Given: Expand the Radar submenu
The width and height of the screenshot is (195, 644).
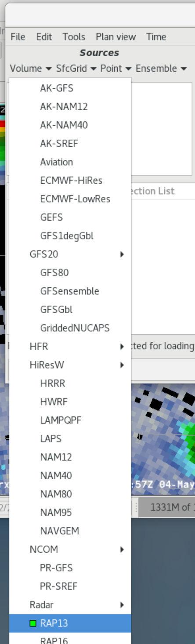Looking at the screenshot, I should click(70, 605).
